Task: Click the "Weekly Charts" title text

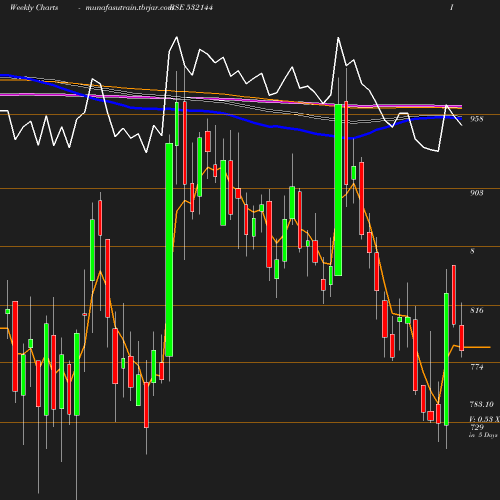Action: pyautogui.click(x=34, y=8)
